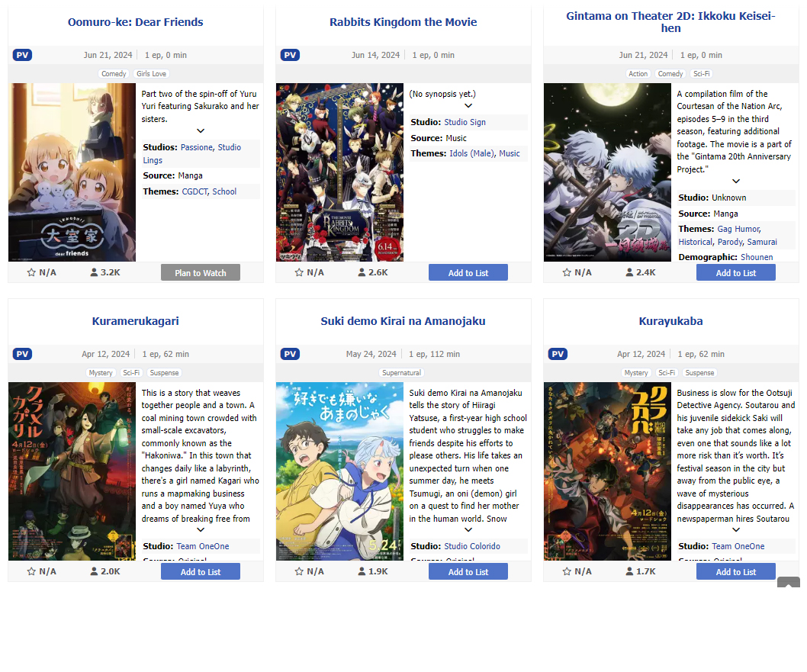Open the Kurayukaba title link
Image resolution: width=807 pixels, height=672 pixels.
coord(670,321)
